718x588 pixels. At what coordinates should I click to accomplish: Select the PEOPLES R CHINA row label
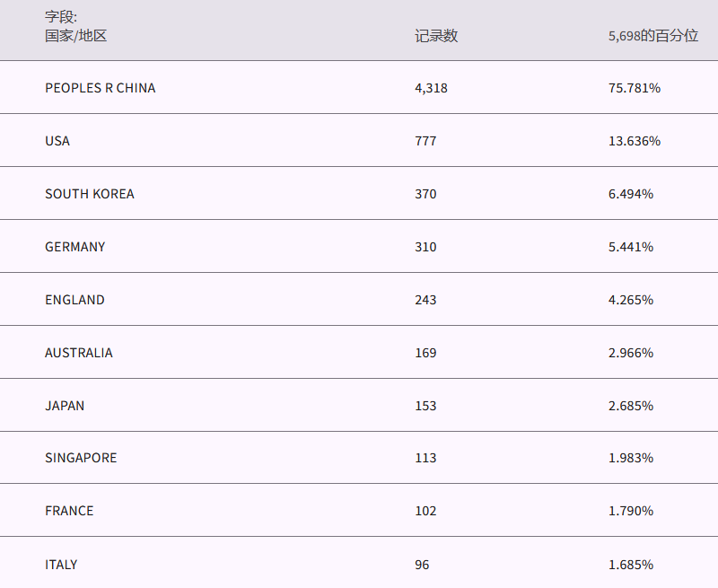(101, 88)
